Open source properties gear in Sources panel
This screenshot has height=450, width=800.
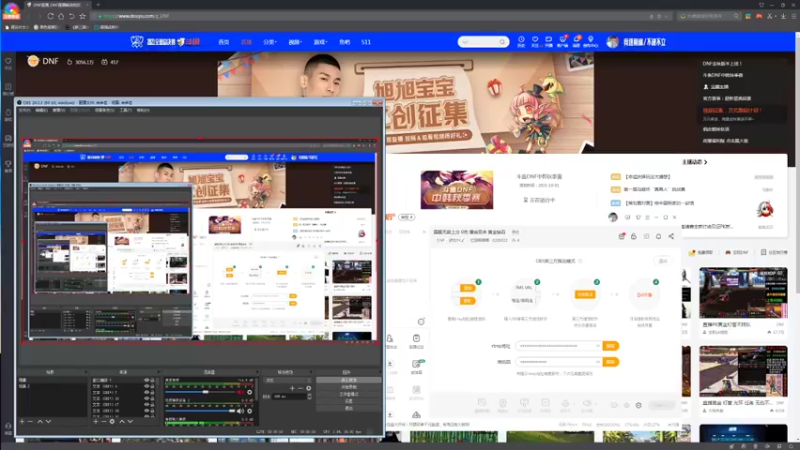pyautogui.click(x=112, y=421)
